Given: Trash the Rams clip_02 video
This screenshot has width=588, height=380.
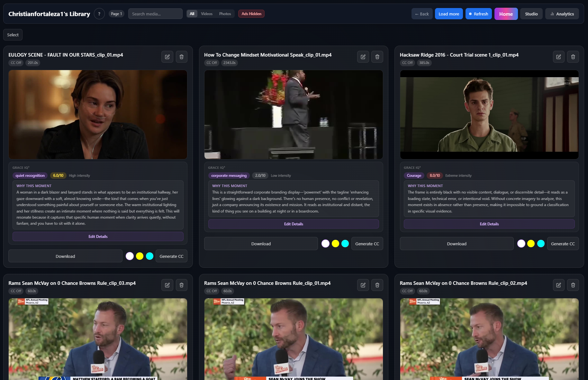Looking at the screenshot, I should click(573, 285).
